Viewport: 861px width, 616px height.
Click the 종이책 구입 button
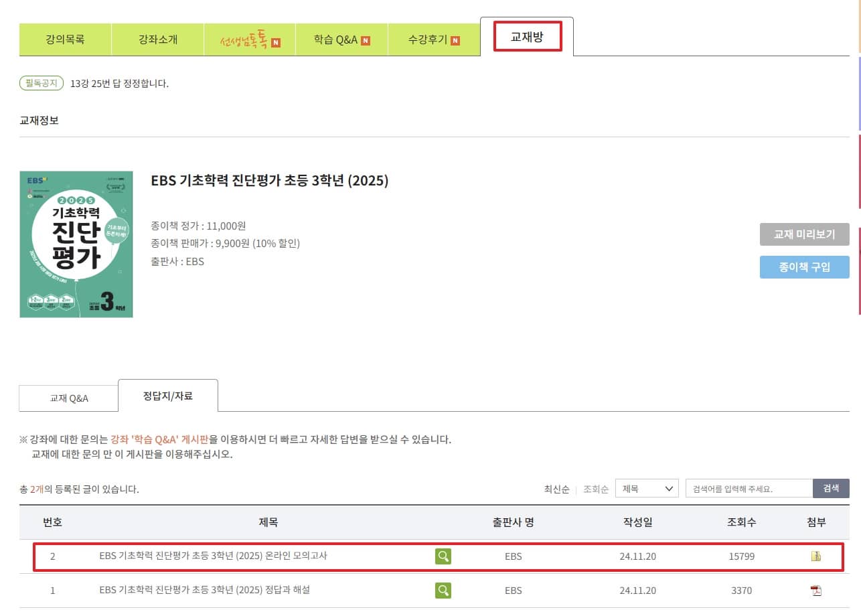coord(805,267)
